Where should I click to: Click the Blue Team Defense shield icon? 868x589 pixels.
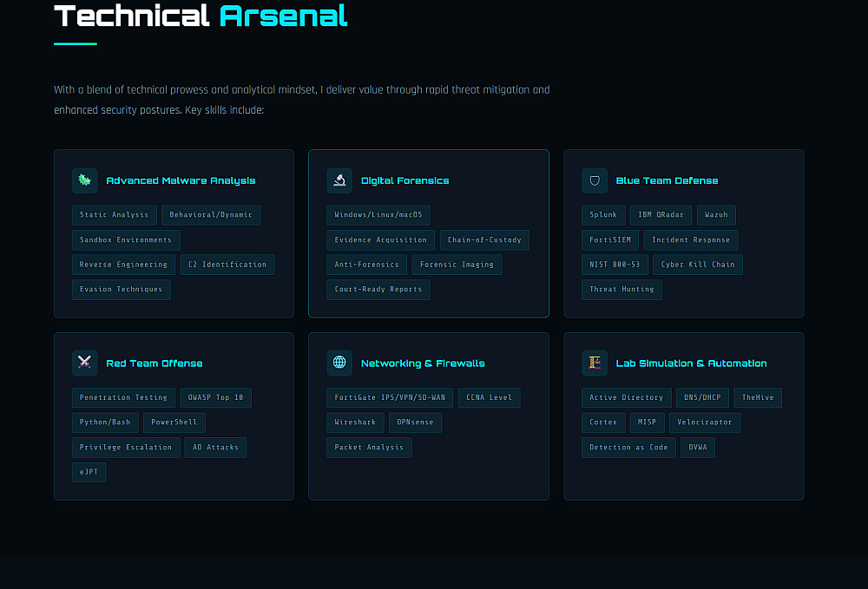click(x=595, y=180)
